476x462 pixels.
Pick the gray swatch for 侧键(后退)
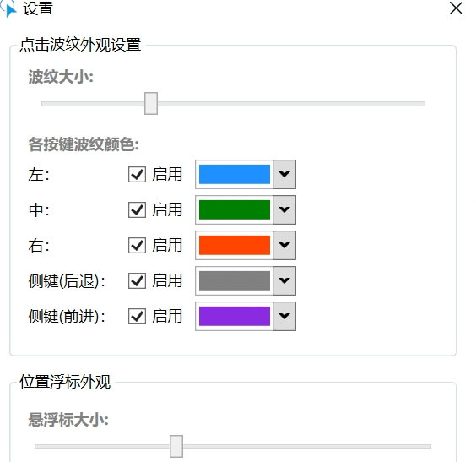(235, 280)
